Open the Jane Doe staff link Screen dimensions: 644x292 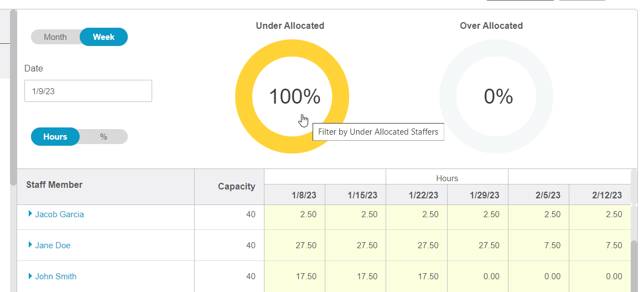point(53,245)
